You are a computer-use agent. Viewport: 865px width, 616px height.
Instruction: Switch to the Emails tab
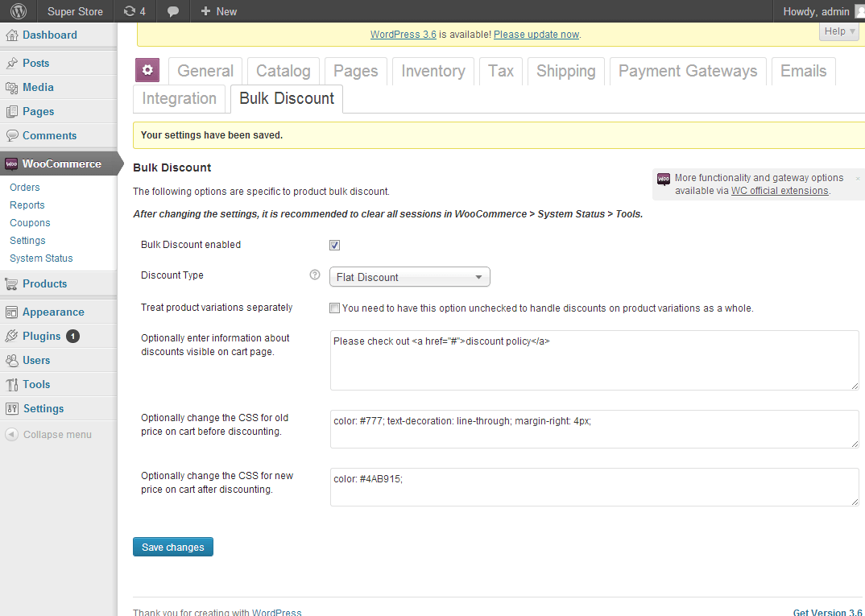pos(803,71)
